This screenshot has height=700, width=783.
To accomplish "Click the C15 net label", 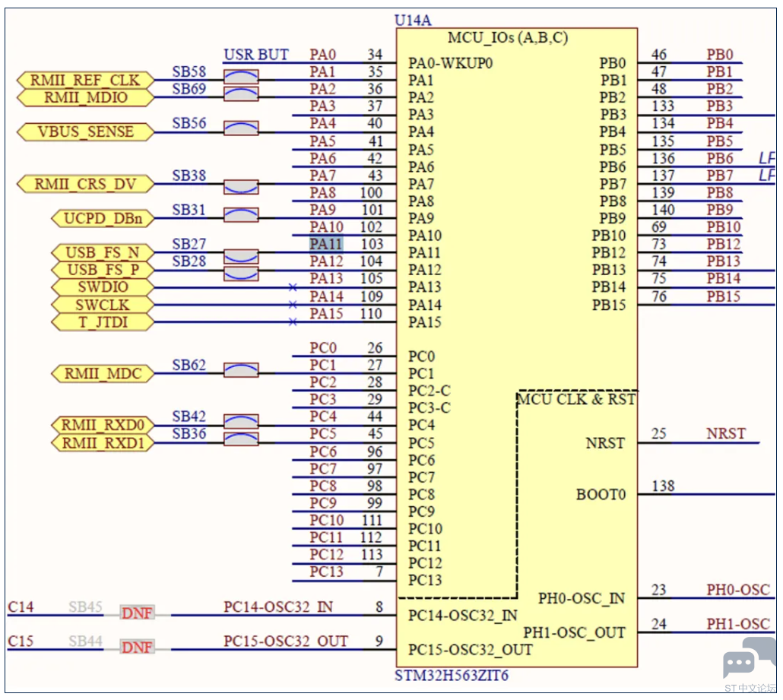I will point(21,641).
